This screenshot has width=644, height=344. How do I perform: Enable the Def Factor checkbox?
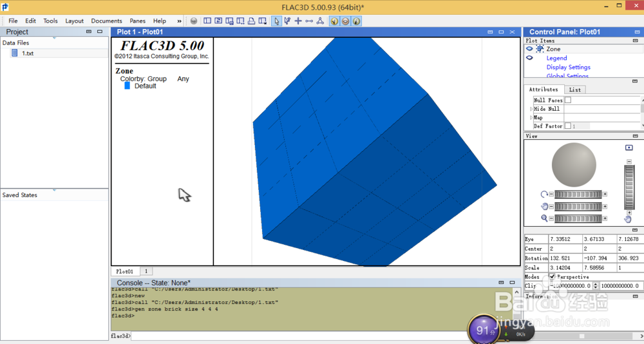(567, 126)
